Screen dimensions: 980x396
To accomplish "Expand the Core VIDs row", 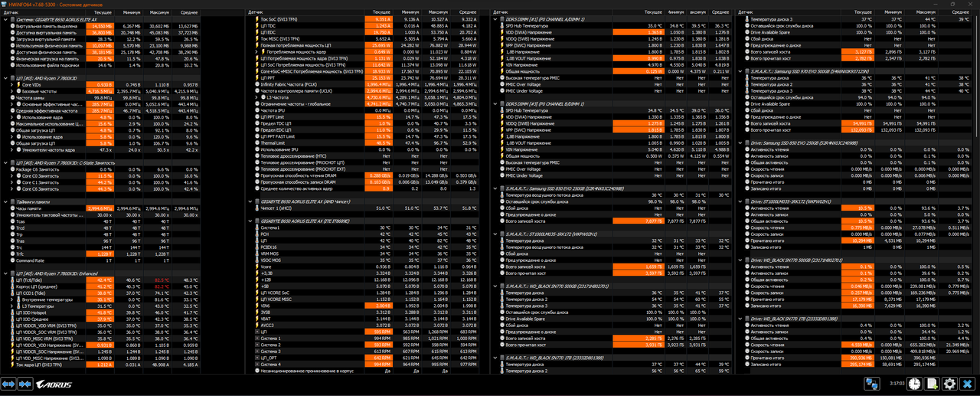I will [11, 84].
